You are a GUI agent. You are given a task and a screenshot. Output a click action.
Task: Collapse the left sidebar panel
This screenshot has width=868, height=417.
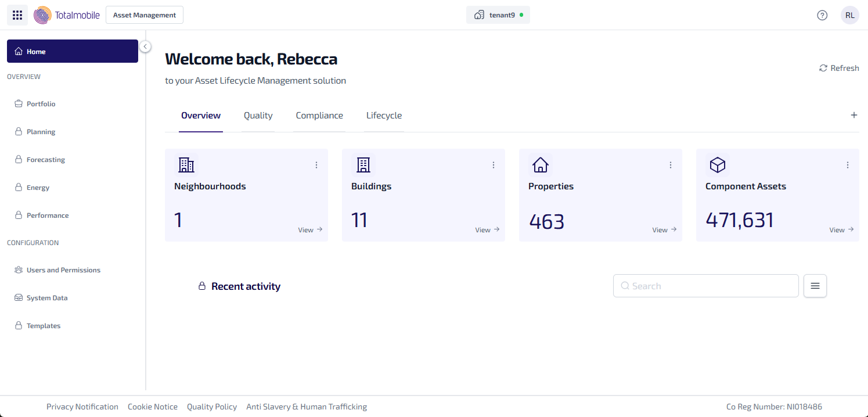(x=145, y=46)
